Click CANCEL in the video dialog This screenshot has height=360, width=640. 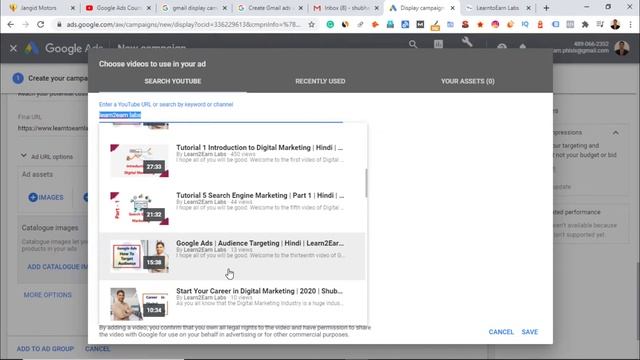click(x=501, y=332)
